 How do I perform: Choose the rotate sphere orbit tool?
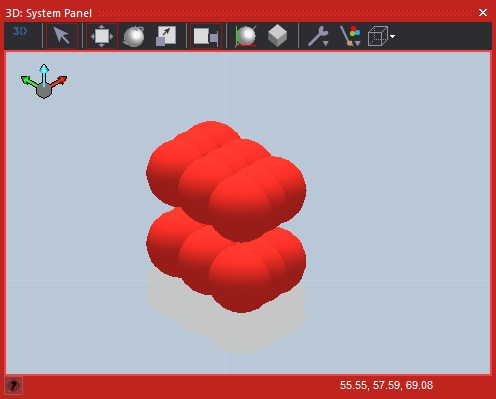click(x=134, y=36)
